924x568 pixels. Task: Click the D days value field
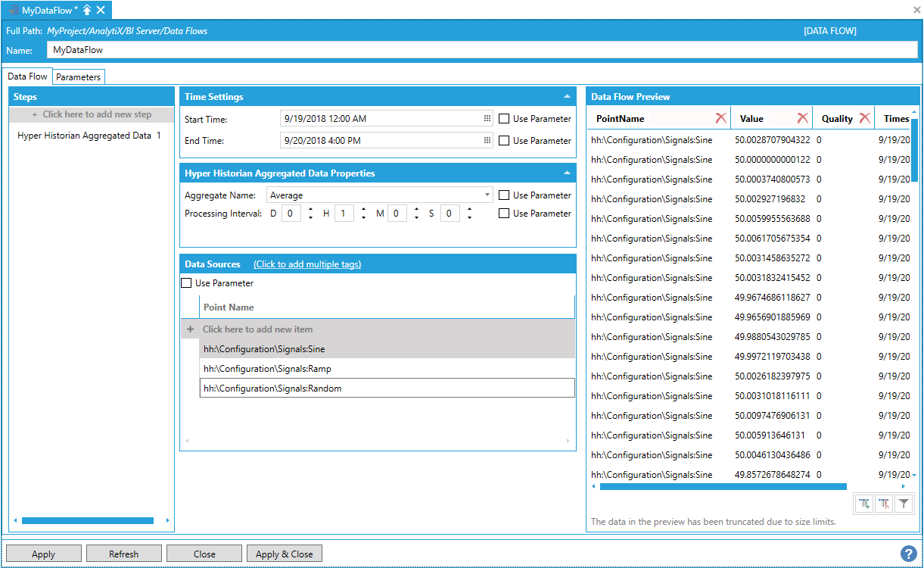tap(291, 214)
